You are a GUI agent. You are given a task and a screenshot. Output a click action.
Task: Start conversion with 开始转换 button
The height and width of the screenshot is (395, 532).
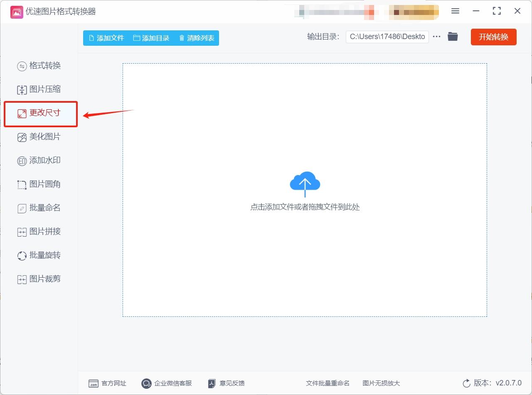(493, 37)
